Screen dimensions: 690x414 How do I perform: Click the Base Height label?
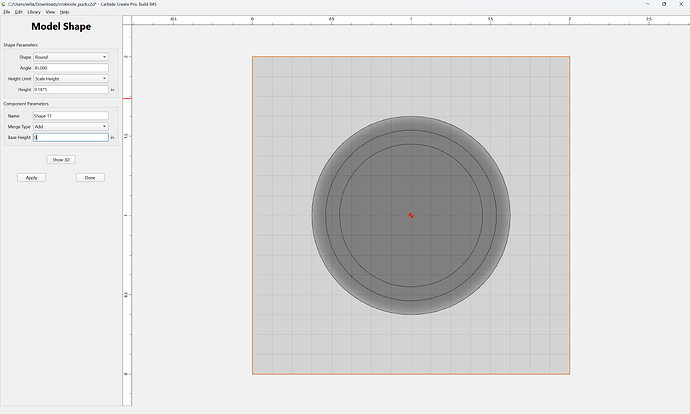19,138
